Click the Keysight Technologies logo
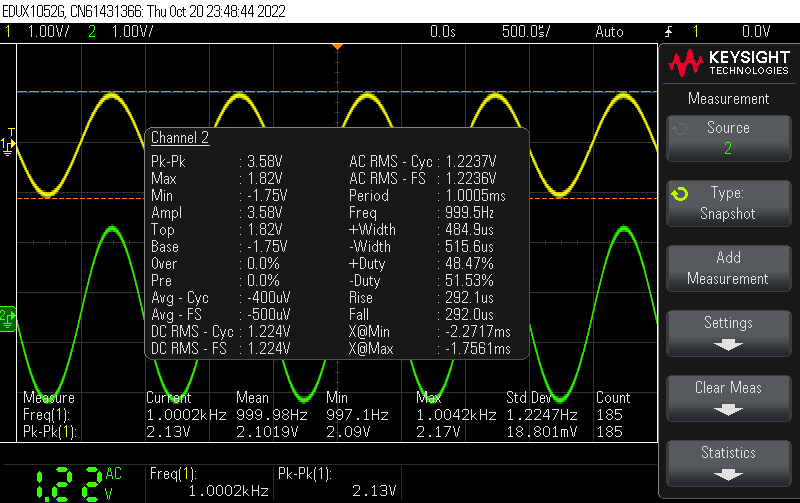Screen dimensions: 800x503 [x=728, y=64]
